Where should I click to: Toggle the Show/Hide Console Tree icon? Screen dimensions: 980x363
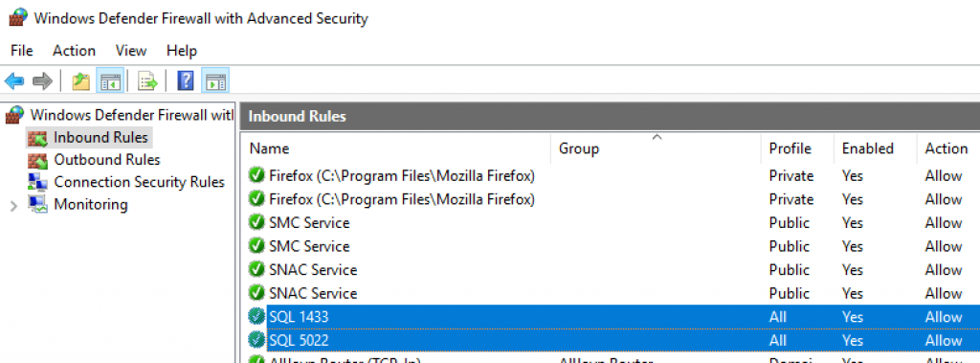(110, 80)
